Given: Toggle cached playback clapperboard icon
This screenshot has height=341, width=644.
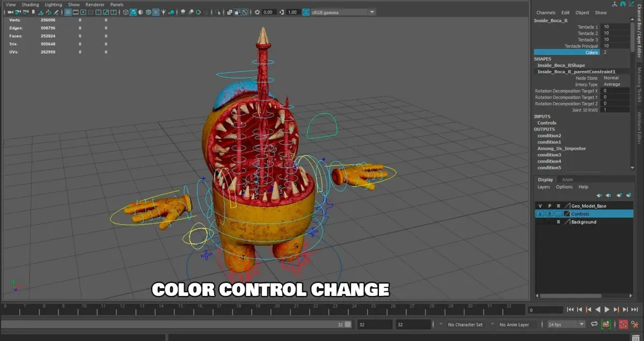Looking at the screenshot, I should pos(606,324).
